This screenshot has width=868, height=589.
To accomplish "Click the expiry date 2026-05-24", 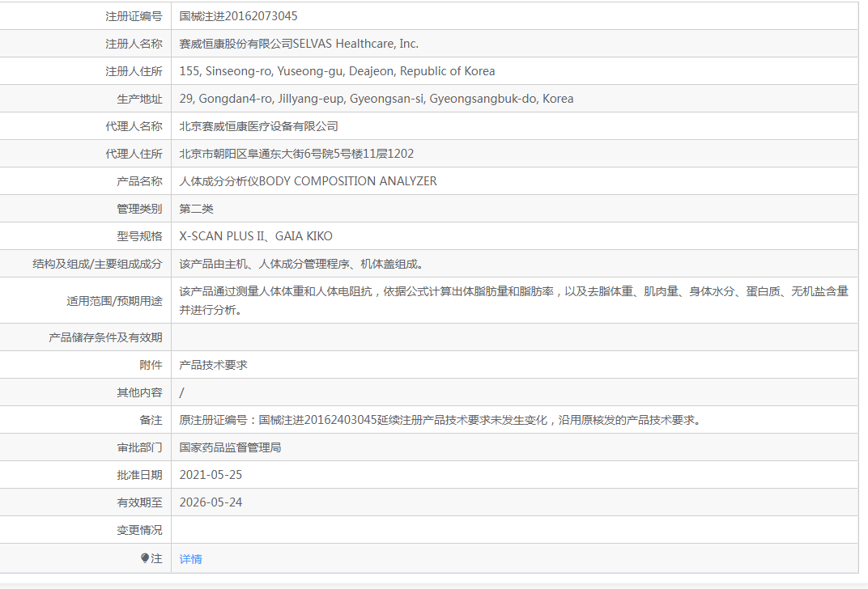I will (211, 502).
